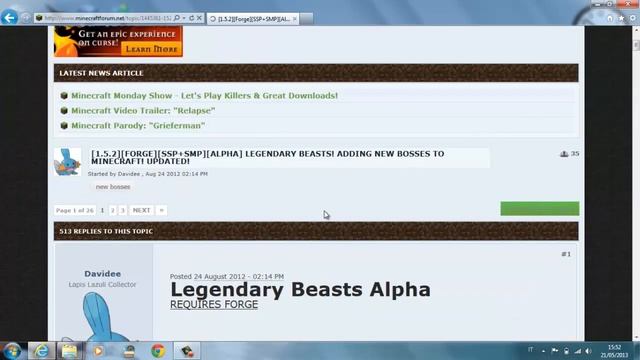Close the [1.5.2][Forge] tab
The height and width of the screenshot is (360, 640).
pyautogui.click(x=294, y=19)
